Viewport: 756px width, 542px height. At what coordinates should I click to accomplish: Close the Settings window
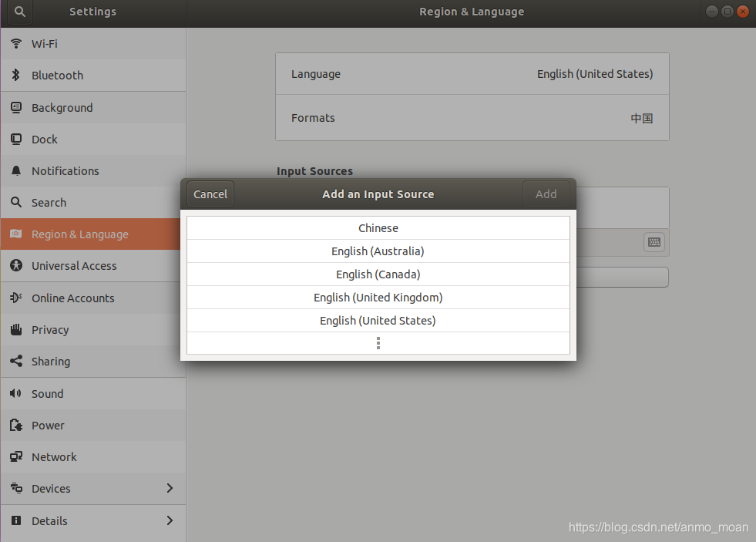(742, 12)
